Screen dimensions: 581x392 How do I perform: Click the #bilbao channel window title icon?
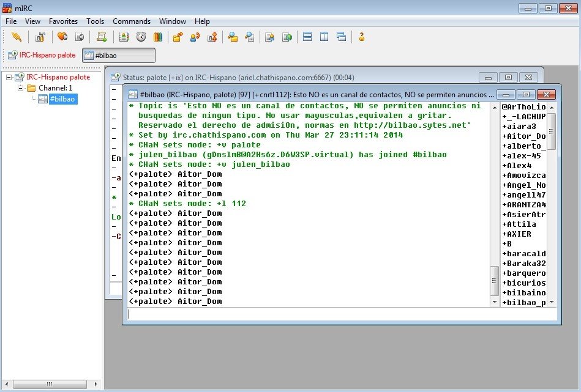133,94
